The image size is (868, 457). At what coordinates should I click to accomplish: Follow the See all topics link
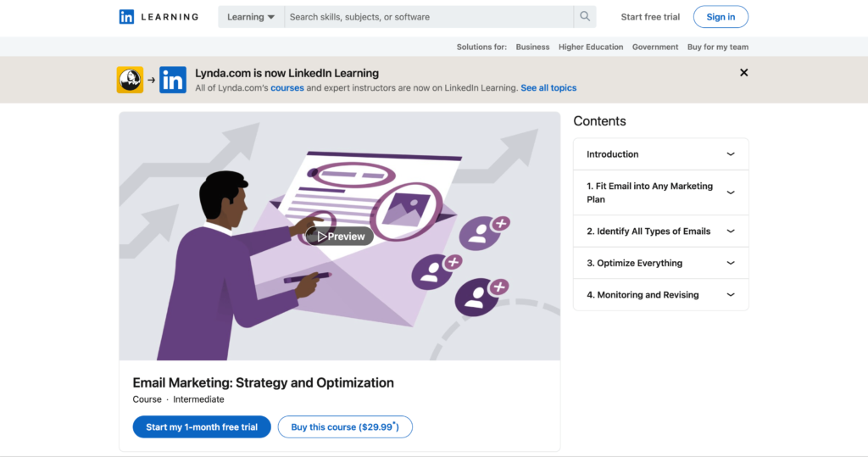pyautogui.click(x=548, y=87)
